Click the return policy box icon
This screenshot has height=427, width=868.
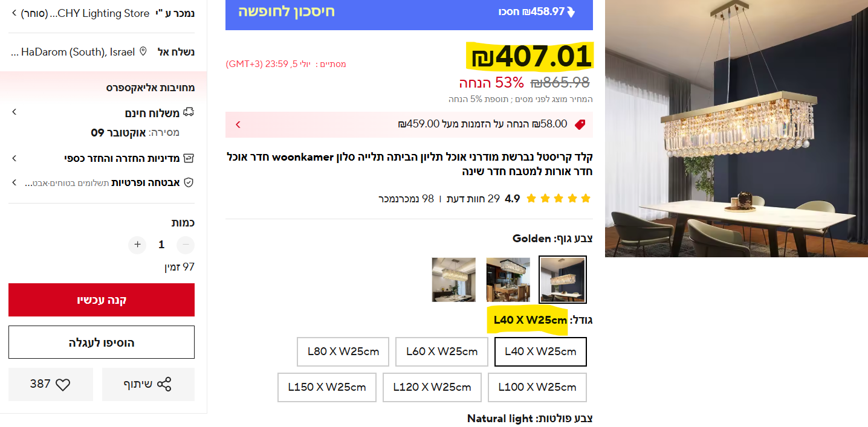tap(189, 158)
